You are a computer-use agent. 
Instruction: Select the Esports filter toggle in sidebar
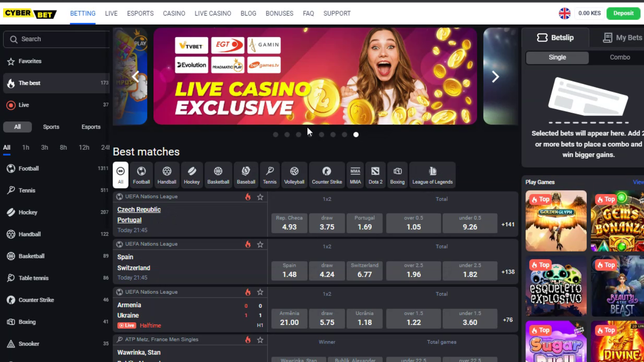[91, 127]
